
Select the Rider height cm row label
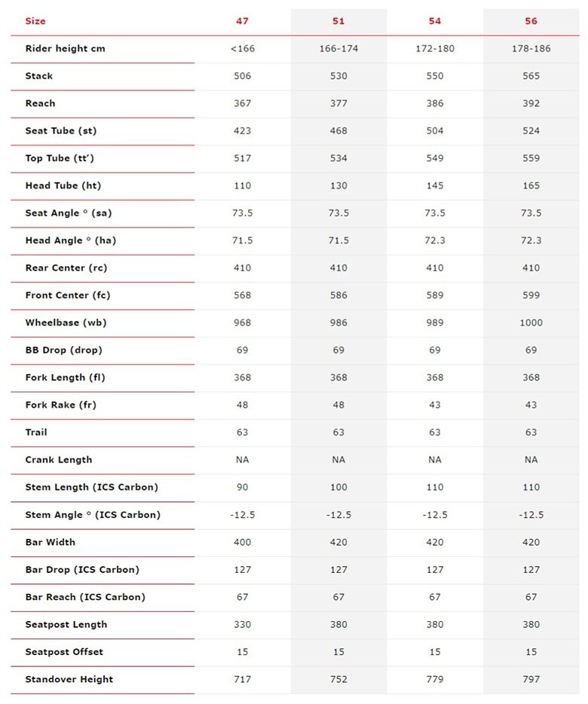coord(66,48)
